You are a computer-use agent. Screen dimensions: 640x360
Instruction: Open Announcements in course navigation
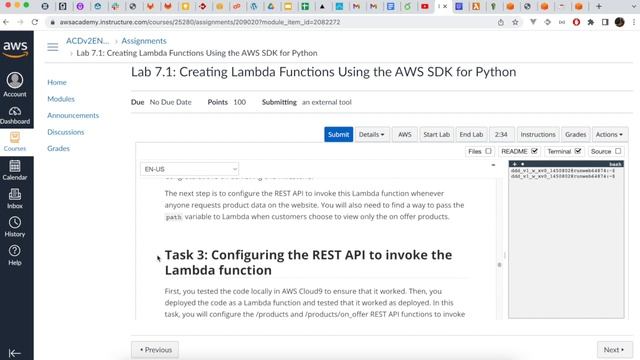coord(73,116)
